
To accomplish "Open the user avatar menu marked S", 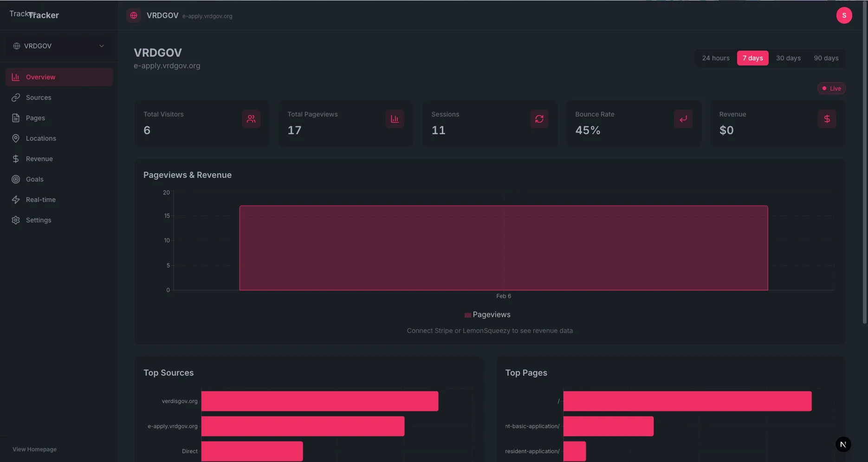I will coord(844,15).
